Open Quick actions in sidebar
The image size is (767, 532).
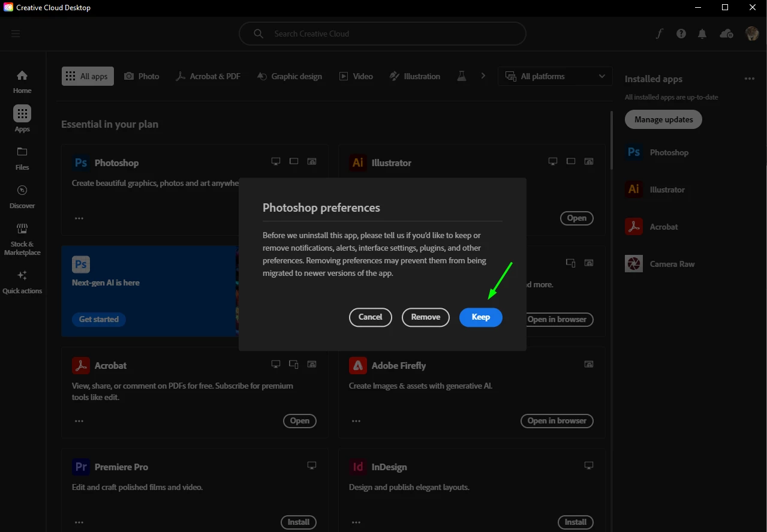click(x=22, y=282)
